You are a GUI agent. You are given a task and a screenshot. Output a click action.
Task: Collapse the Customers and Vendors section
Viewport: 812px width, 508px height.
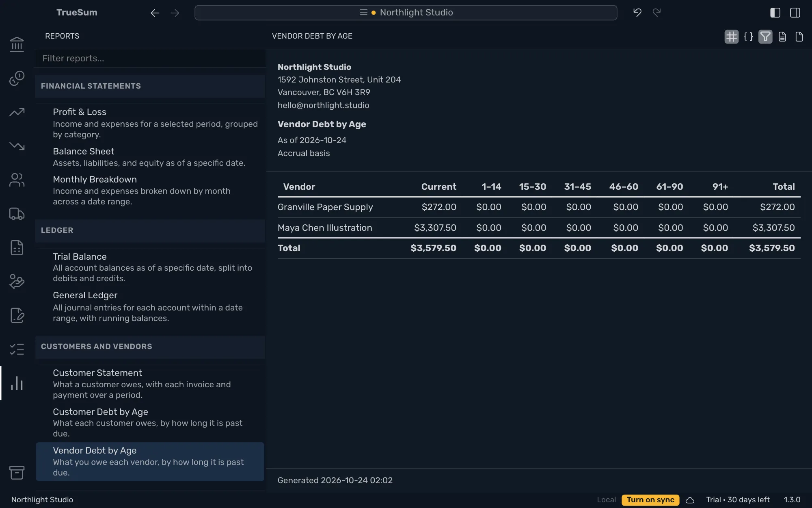(150, 347)
